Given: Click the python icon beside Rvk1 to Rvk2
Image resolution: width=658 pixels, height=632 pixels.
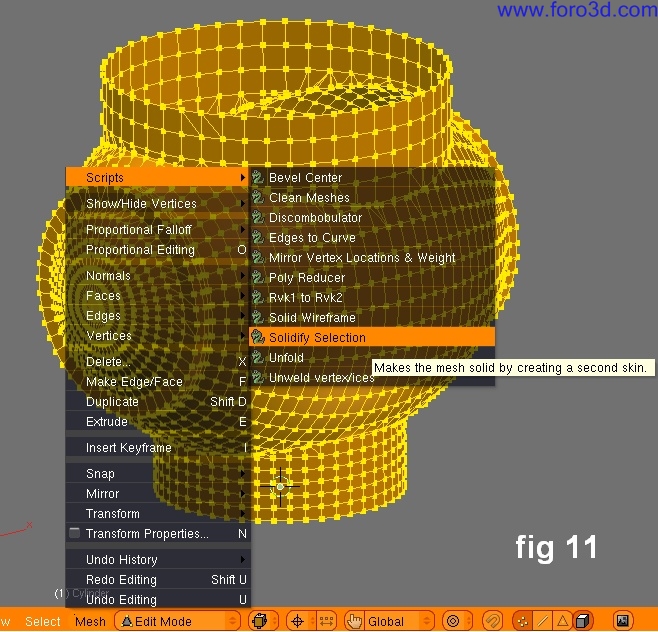Looking at the screenshot, I should pyautogui.click(x=258, y=298).
